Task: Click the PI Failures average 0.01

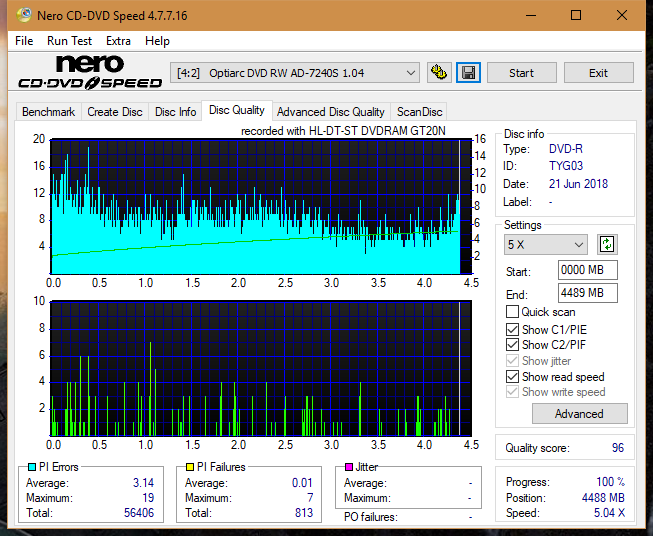Action: [x=302, y=483]
